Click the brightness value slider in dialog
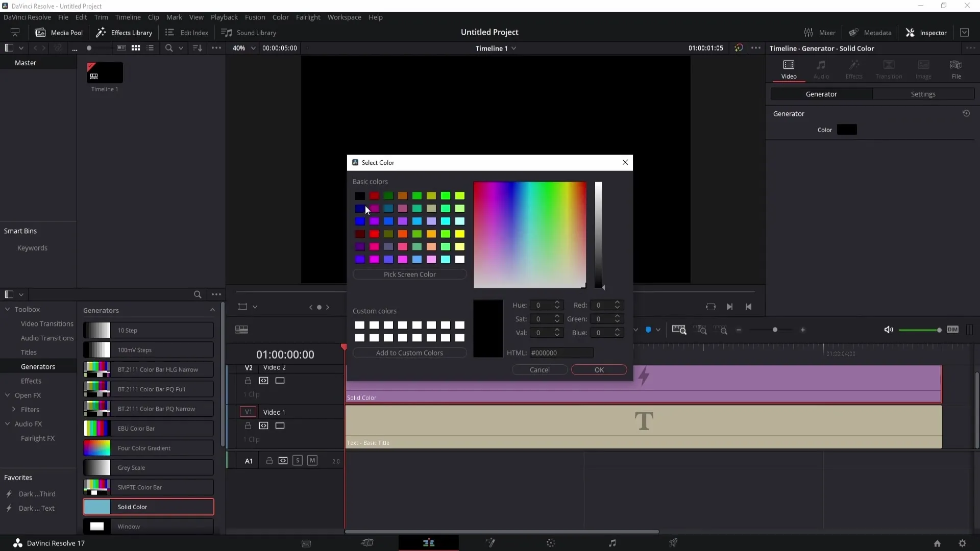Screen dimensions: 980x551 598,235
